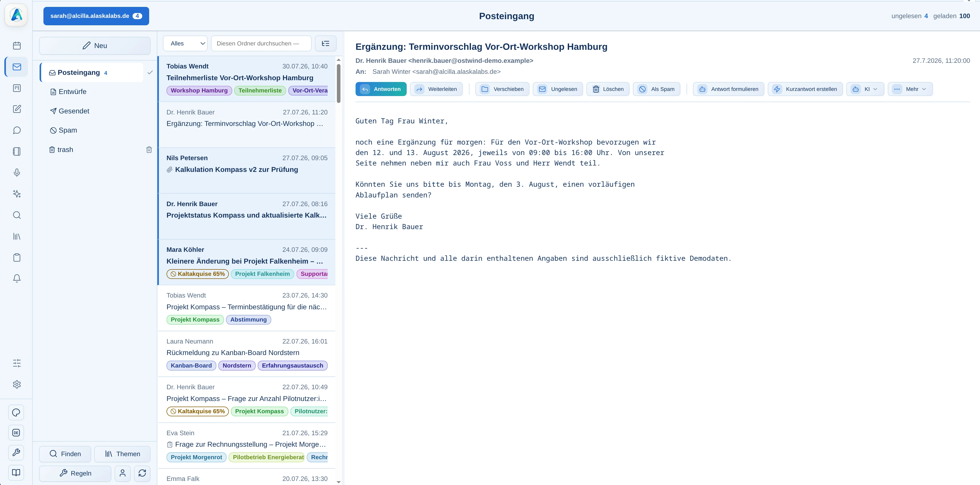This screenshot has width=980, height=485.
Task: Click the Löschen delete button
Action: pos(608,89)
